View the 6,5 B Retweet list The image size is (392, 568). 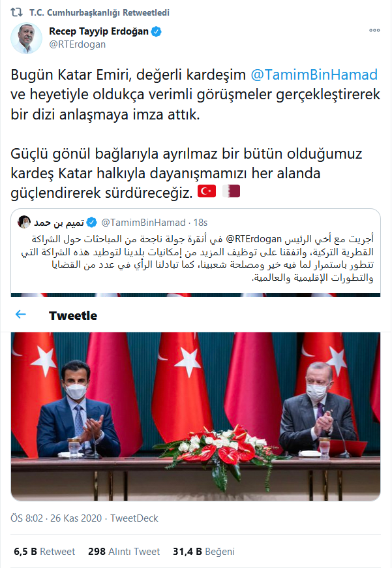pyautogui.click(x=44, y=552)
